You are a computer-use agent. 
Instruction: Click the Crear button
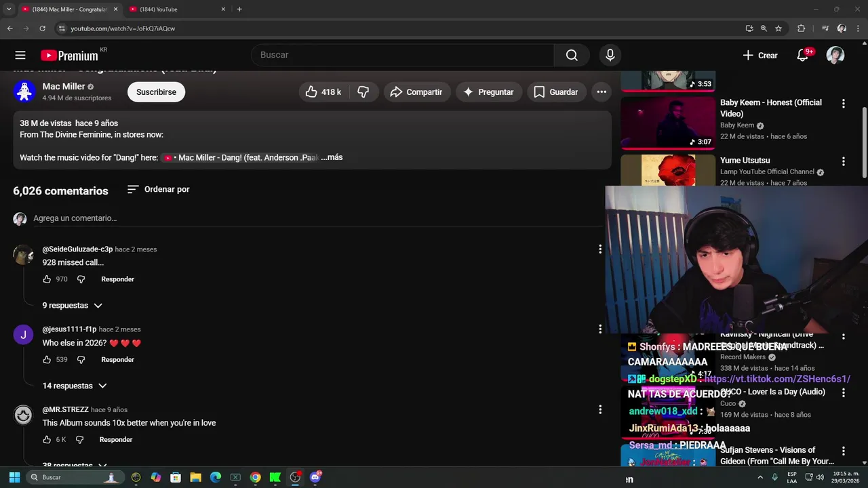(x=760, y=56)
